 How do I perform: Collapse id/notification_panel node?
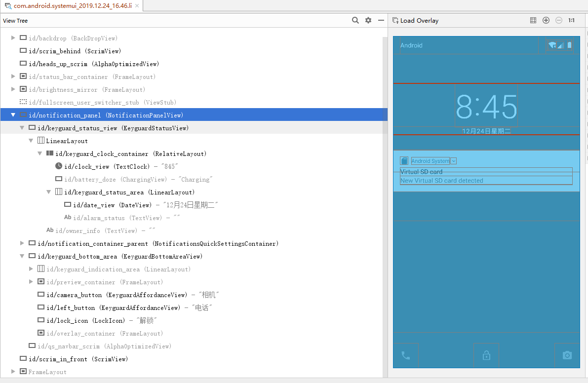coord(13,115)
